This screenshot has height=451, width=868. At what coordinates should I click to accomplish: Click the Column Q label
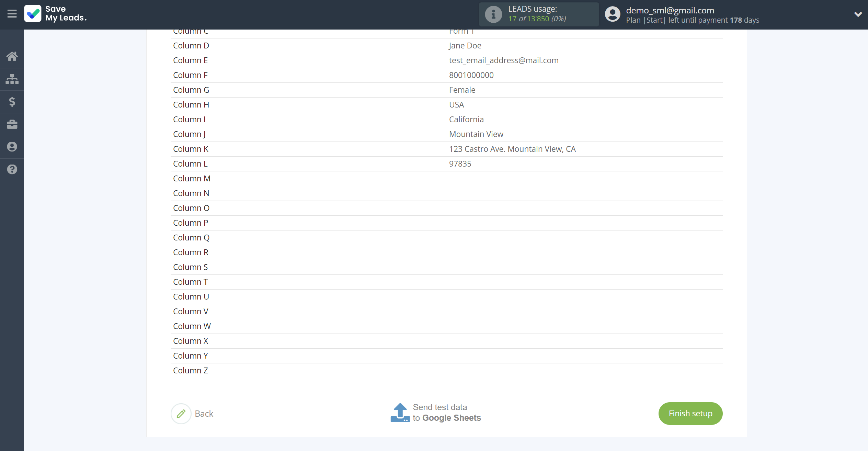point(191,238)
